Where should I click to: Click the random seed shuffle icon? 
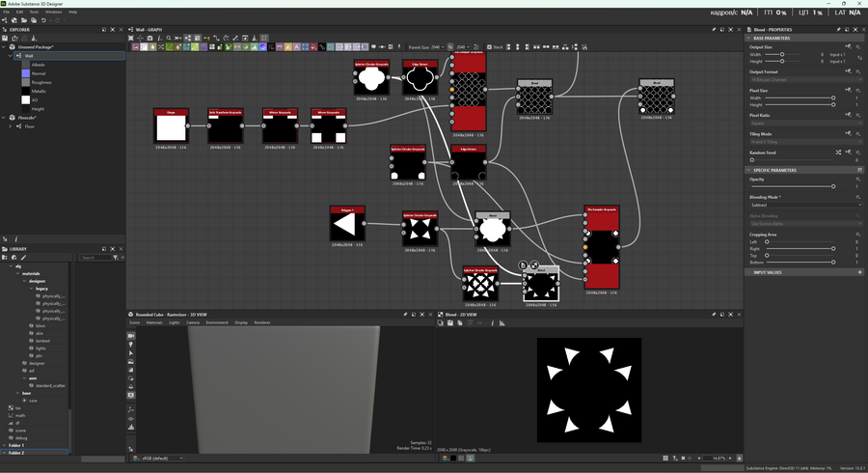click(837, 153)
